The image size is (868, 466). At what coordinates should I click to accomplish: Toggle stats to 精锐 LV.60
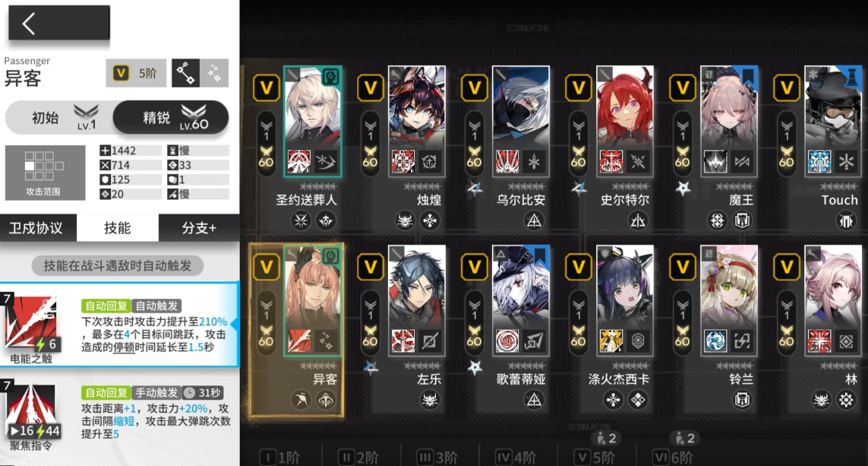pyautogui.click(x=171, y=117)
